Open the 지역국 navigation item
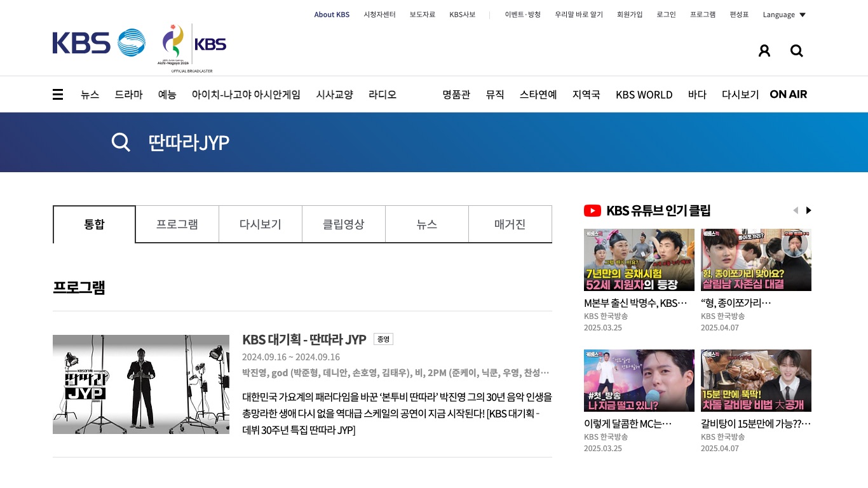 (x=587, y=95)
